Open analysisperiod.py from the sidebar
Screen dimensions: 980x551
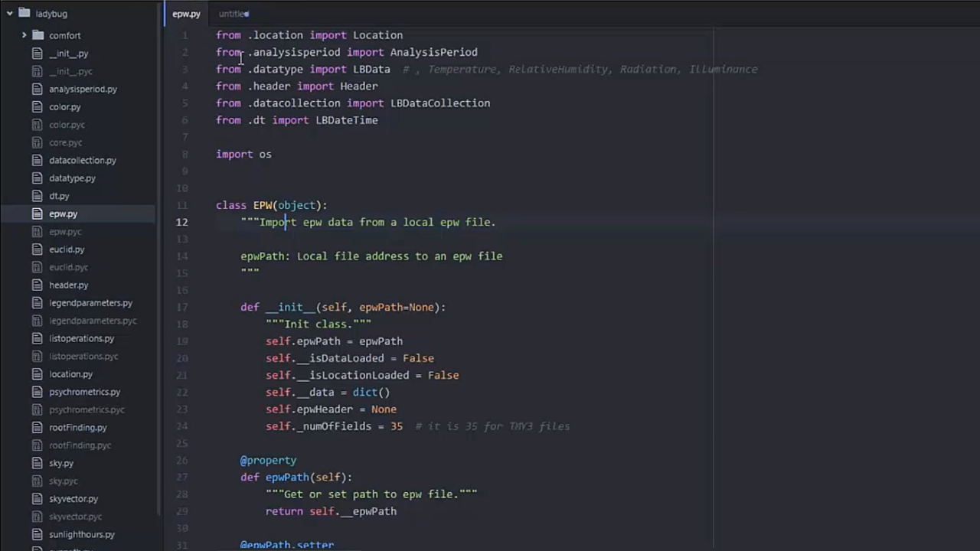pyautogui.click(x=83, y=89)
